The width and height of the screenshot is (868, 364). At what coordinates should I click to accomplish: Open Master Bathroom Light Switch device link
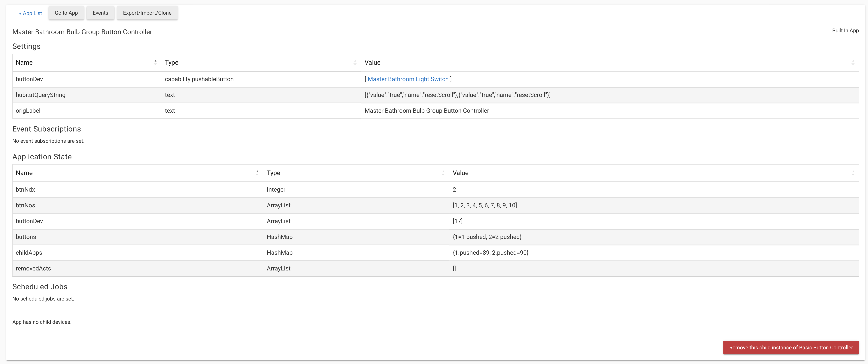408,79
